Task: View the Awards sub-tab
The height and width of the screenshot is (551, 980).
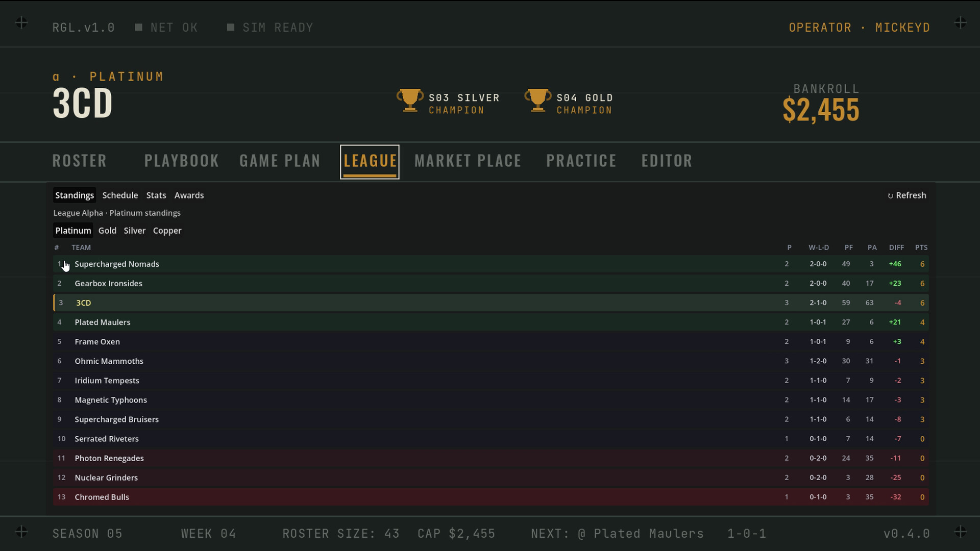Action: click(x=189, y=195)
